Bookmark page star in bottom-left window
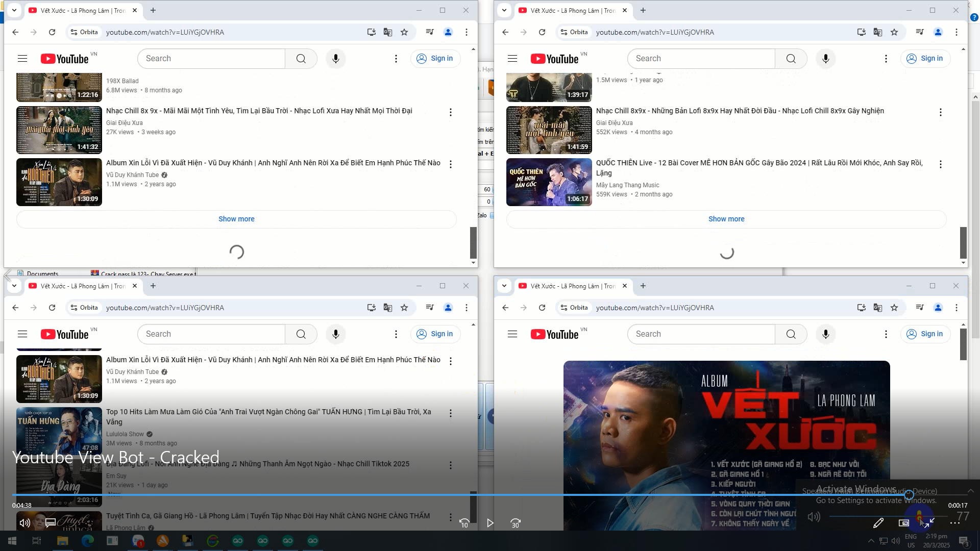 (x=404, y=308)
